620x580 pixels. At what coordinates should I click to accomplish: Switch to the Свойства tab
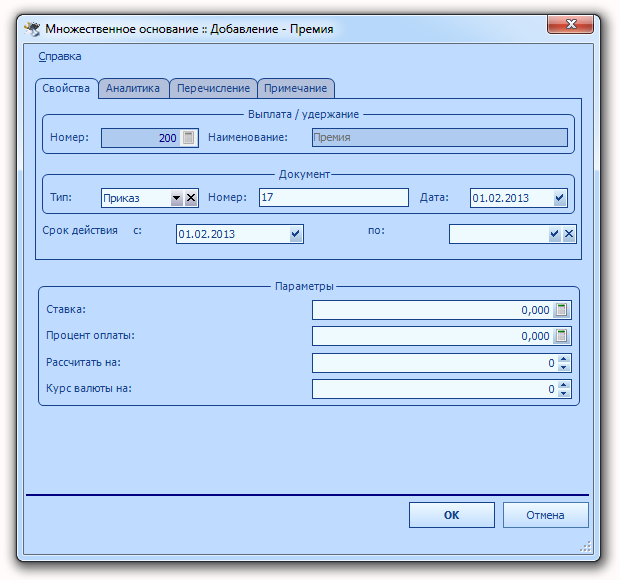pos(66,88)
